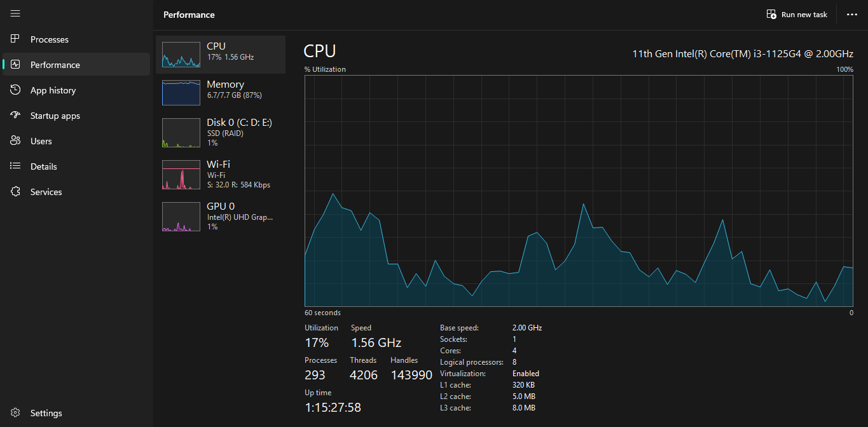Open the Users page icon
The height and width of the screenshot is (427, 868).
click(16, 141)
